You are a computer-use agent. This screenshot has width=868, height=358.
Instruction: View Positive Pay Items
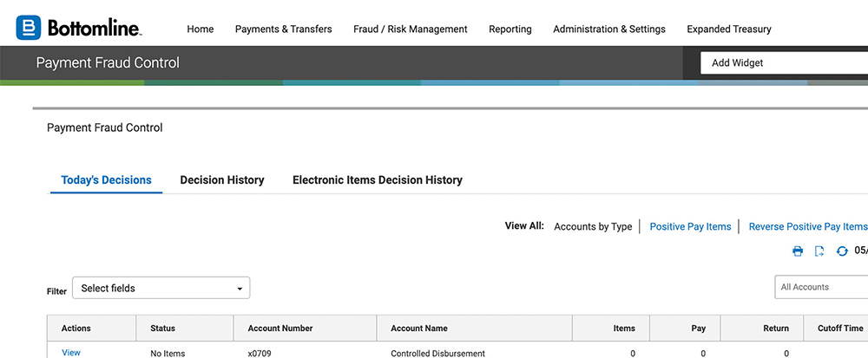click(x=690, y=226)
